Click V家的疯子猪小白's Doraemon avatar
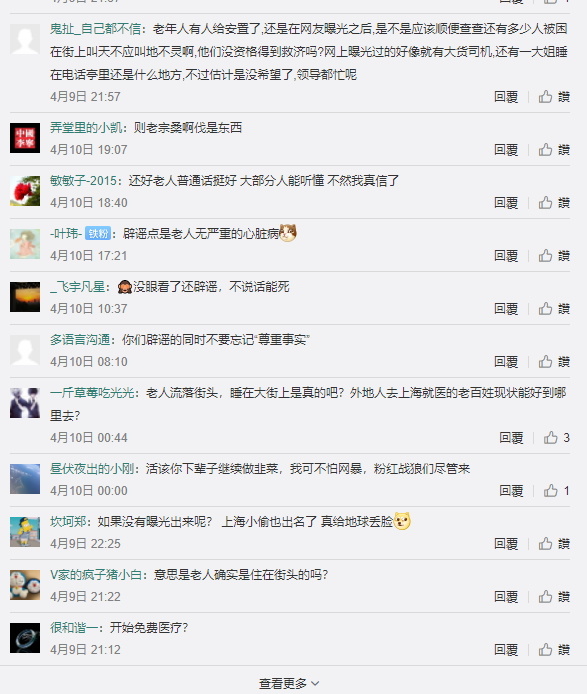The height and width of the screenshot is (694, 587). [25, 585]
